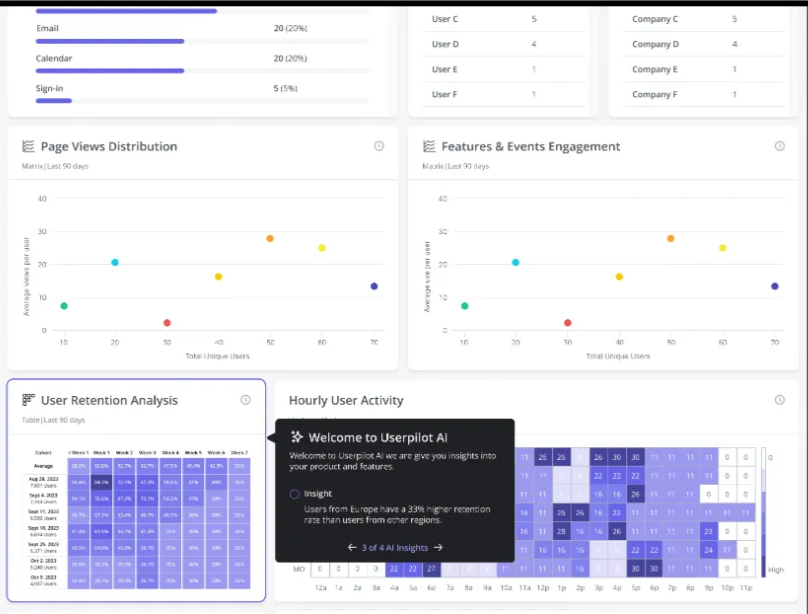Viewport: 808px width, 614px height.
Task: Click the 'Page Views Distribution' card title
Action: 109,146
